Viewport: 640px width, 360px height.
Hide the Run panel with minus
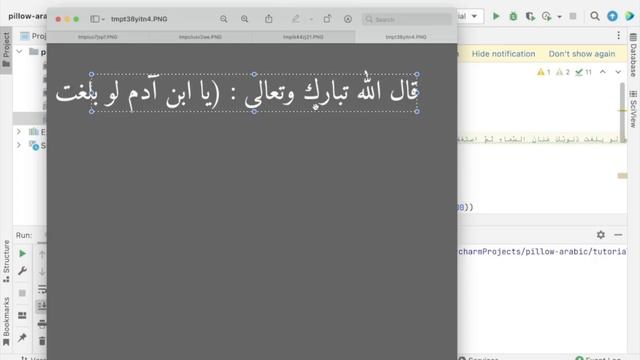click(618, 235)
